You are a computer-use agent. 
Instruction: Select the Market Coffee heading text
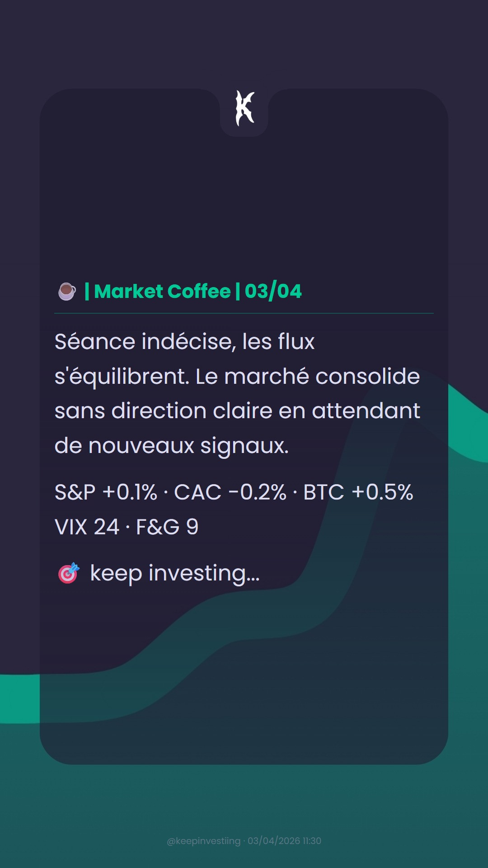tap(163, 291)
